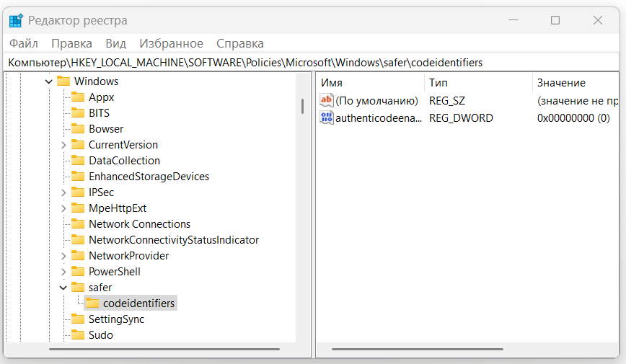Click the BITS folder icon

pyautogui.click(x=78, y=113)
